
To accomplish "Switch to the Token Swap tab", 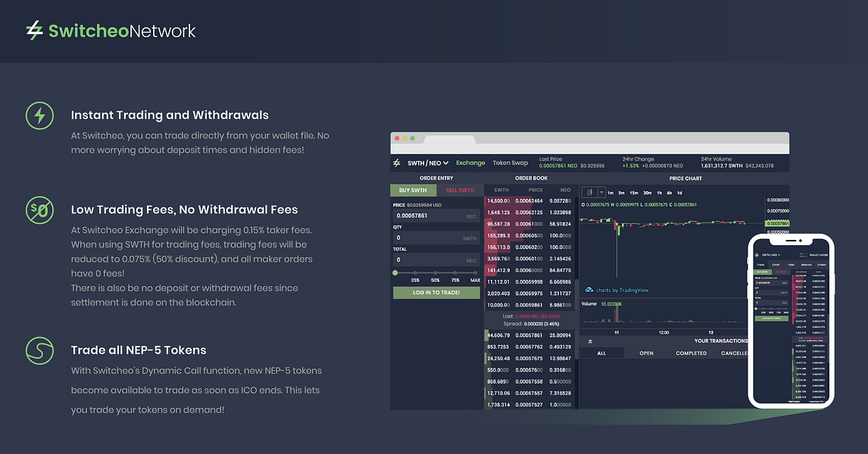I will click(x=510, y=163).
